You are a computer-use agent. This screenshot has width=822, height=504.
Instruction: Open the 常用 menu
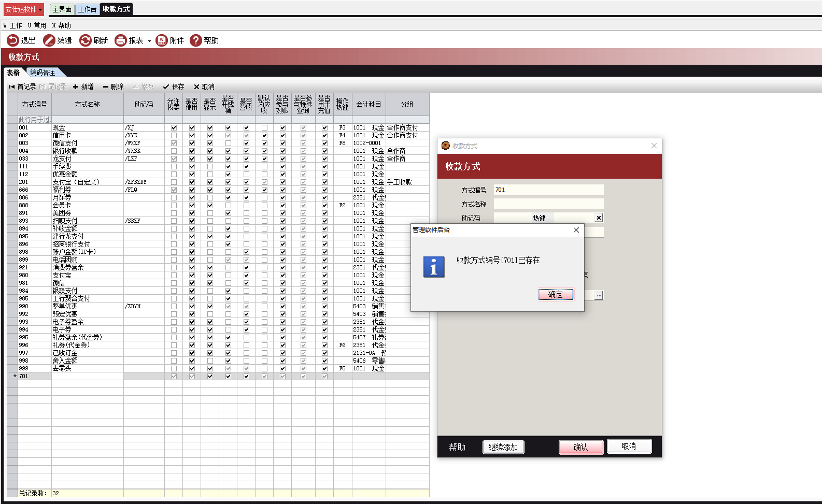(37, 25)
